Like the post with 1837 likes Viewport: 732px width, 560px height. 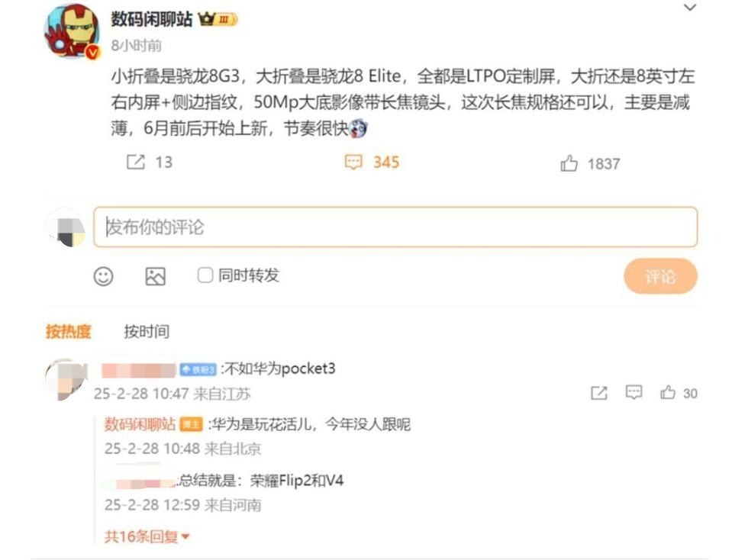(x=569, y=164)
